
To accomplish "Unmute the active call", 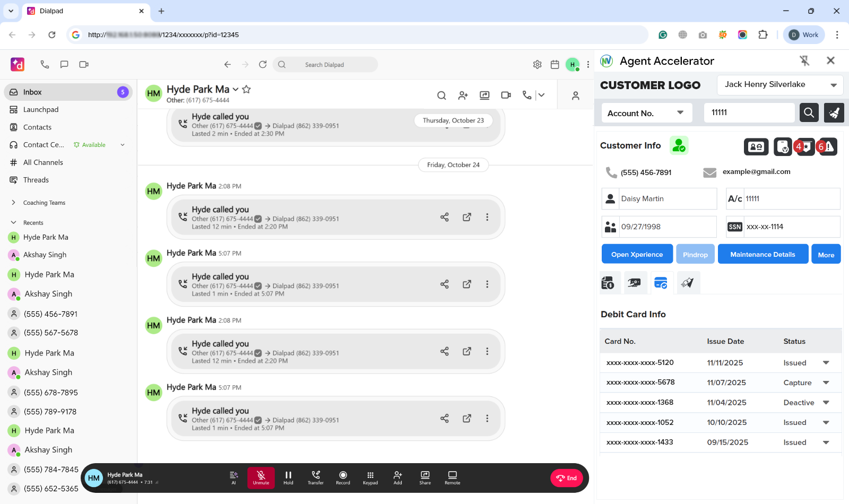I will click(x=261, y=477).
